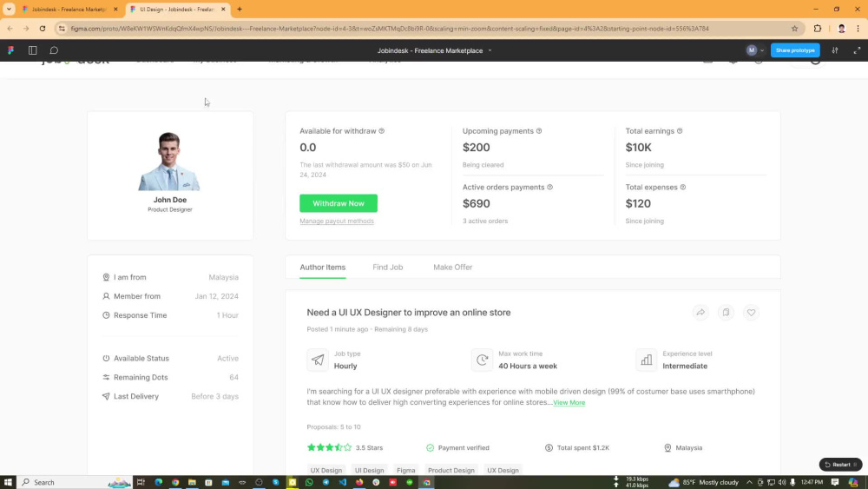Open Windows Start menu

(x=8, y=482)
